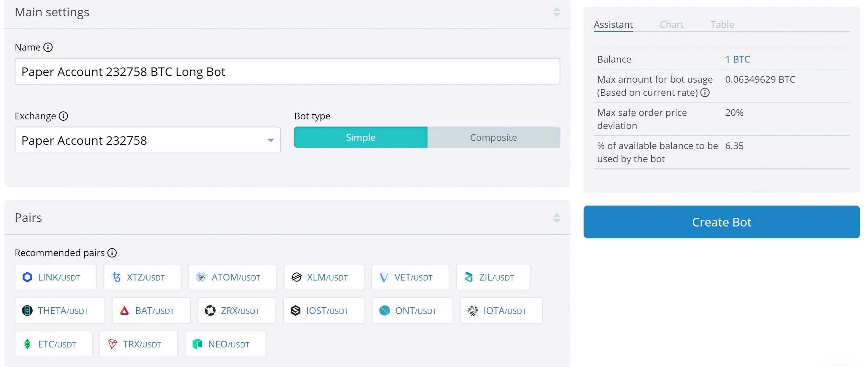
Task: Click into the bot Name input field
Action: pos(287,72)
